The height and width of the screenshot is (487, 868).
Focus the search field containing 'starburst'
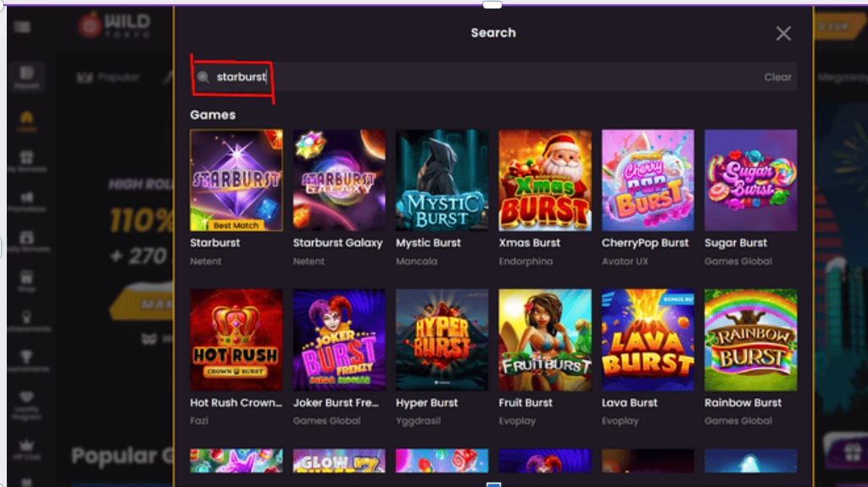(x=493, y=77)
